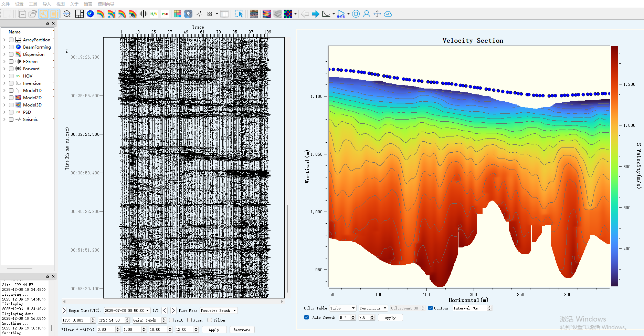The image size is (644, 336).
Task: Click the user profile icon
Action: pyautogui.click(x=367, y=14)
